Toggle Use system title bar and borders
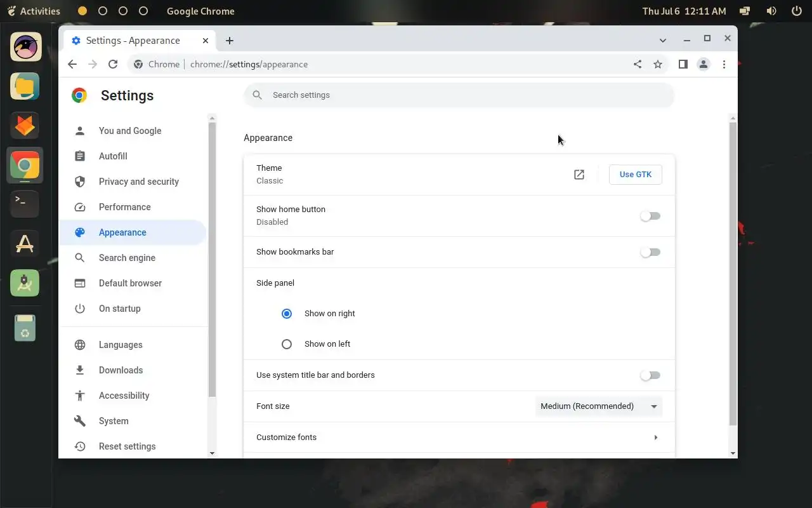 tap(650, 375)
